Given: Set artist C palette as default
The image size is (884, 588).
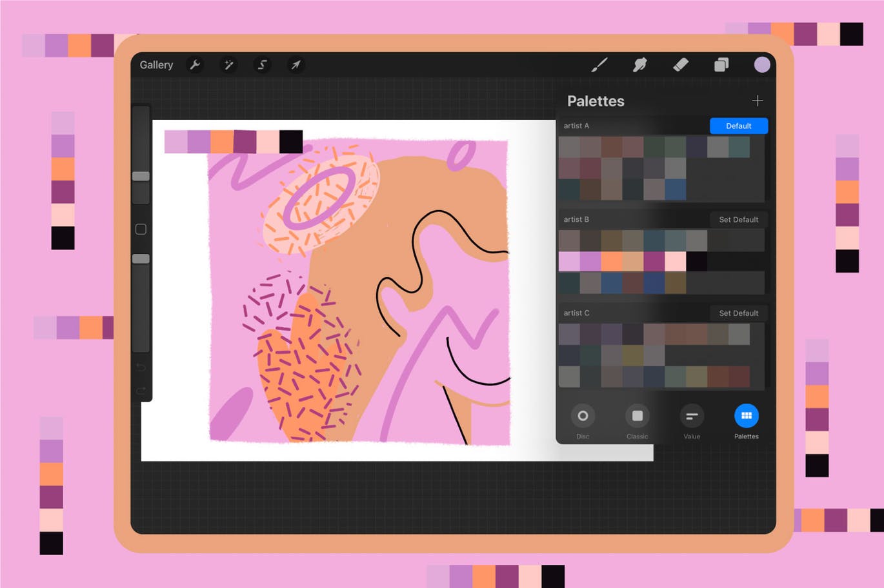Looking at the screenshot, I should point(739,313).
